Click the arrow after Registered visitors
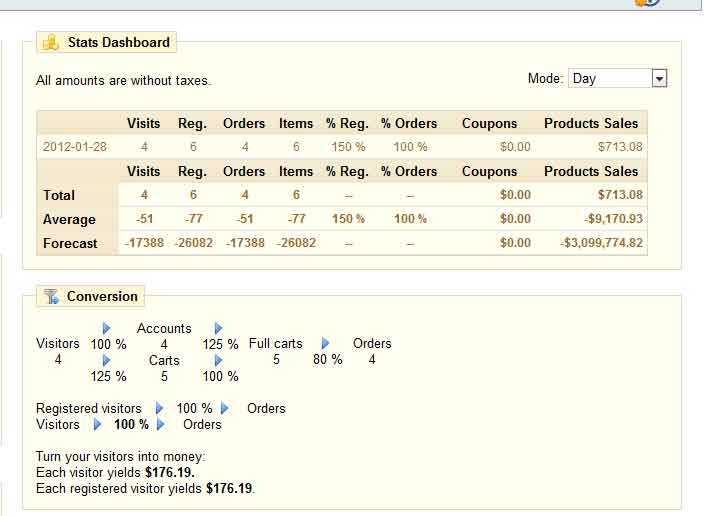Image resolution: width=704 pixels, height=516 pixels. point(159,408)
